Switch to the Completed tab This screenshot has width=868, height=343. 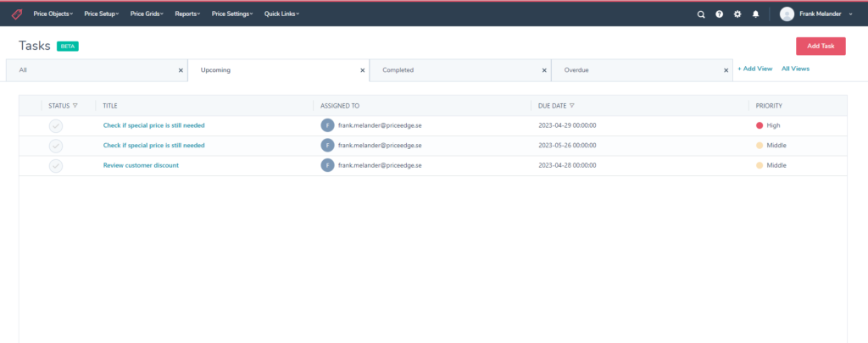398,70
